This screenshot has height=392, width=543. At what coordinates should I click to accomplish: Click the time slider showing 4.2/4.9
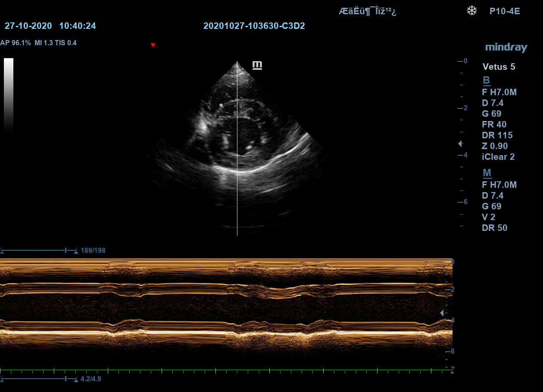click(39, 379)
